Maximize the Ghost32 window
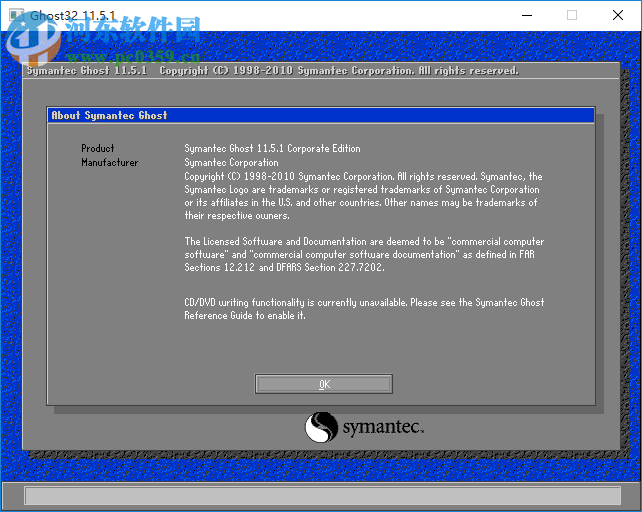The height and width of the screenshot is (512, 642). (x=572, y=16)
